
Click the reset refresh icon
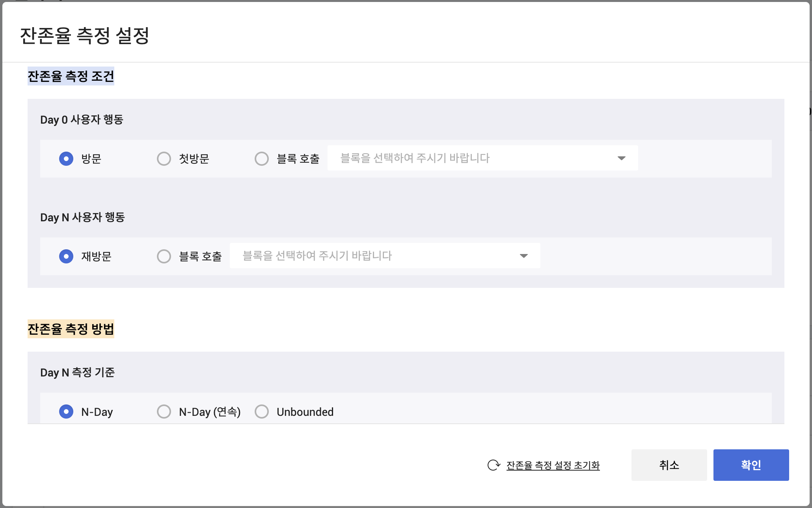coord(494,465)
